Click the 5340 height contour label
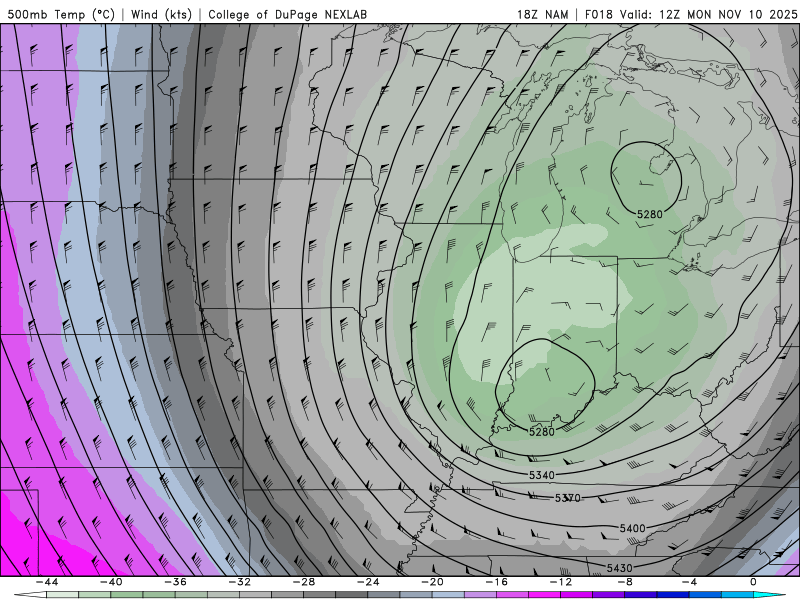Screen dimensions: 800x600 pos(541,475)
